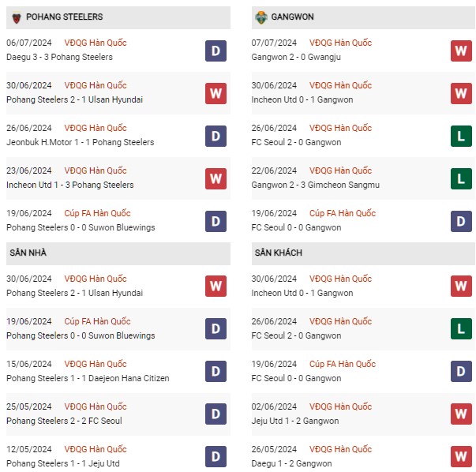Click the D badge for Jeonbuk 1-1 Pohang Steelers
This screenshot has height=472, width=476.
click(x=216, y=136)
